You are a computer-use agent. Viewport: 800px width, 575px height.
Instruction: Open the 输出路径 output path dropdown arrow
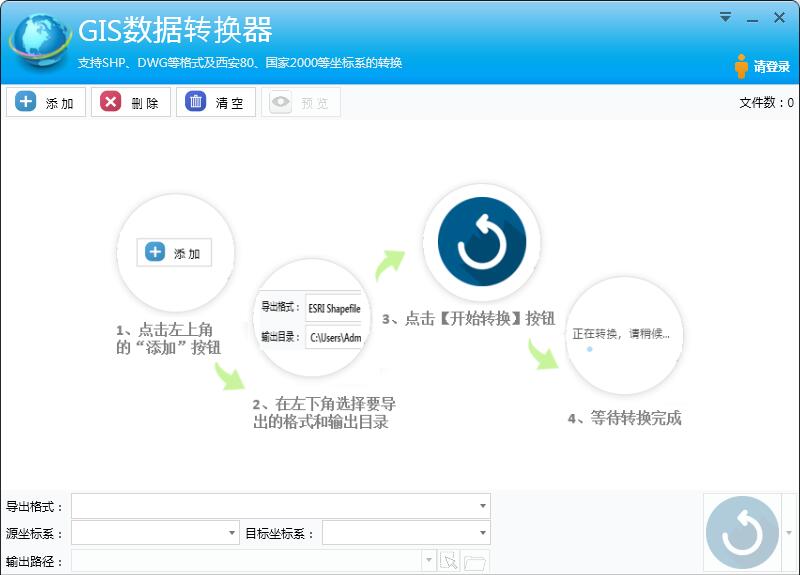click(x=430, y=562)
